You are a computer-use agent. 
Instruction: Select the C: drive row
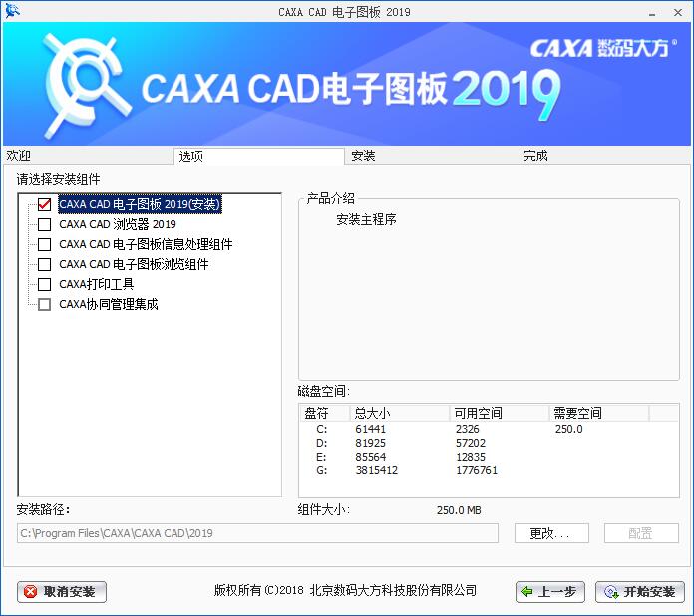[x=489, y=429]
